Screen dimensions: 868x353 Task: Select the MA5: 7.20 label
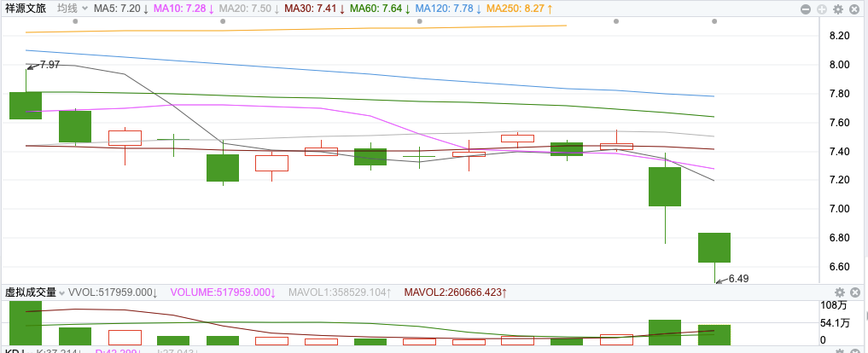[x=120, y=9]
